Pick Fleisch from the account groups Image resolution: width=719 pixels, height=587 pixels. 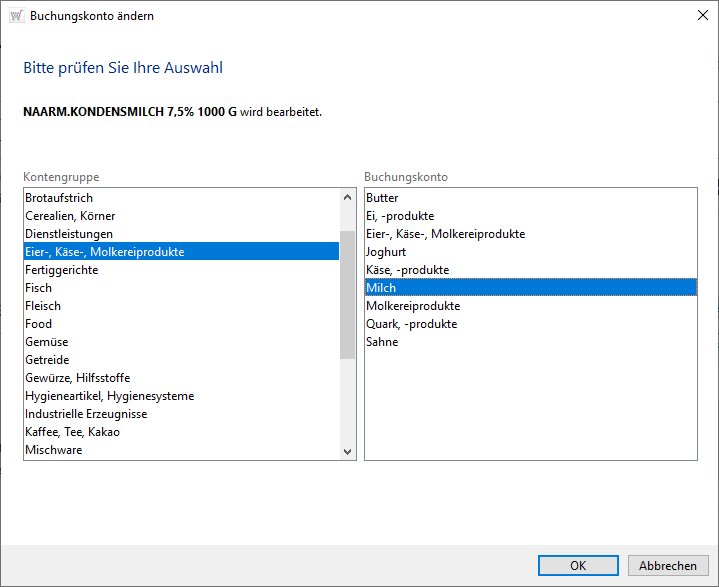(43, 306)
